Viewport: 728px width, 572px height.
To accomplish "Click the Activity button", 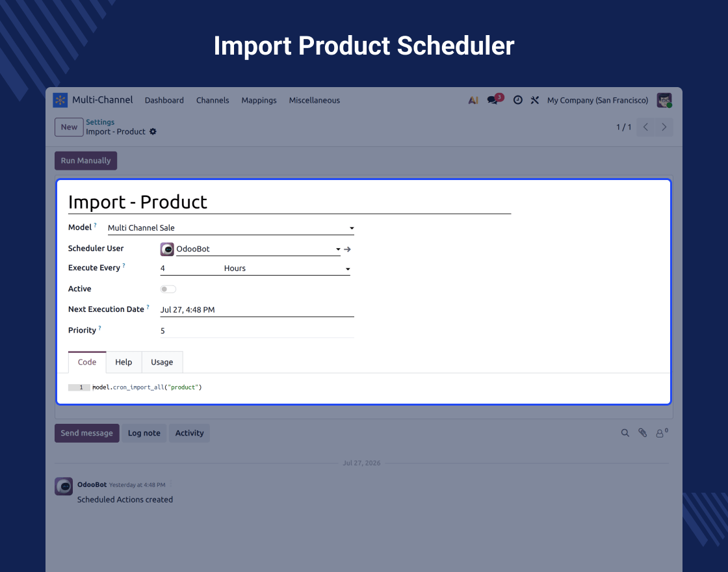I will (189, 433).
